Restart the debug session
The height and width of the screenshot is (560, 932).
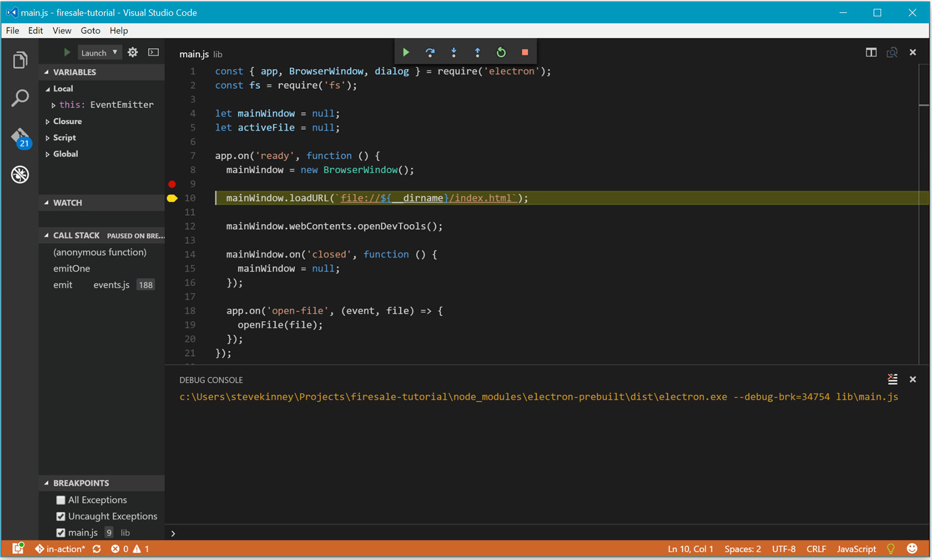(501, 52)
